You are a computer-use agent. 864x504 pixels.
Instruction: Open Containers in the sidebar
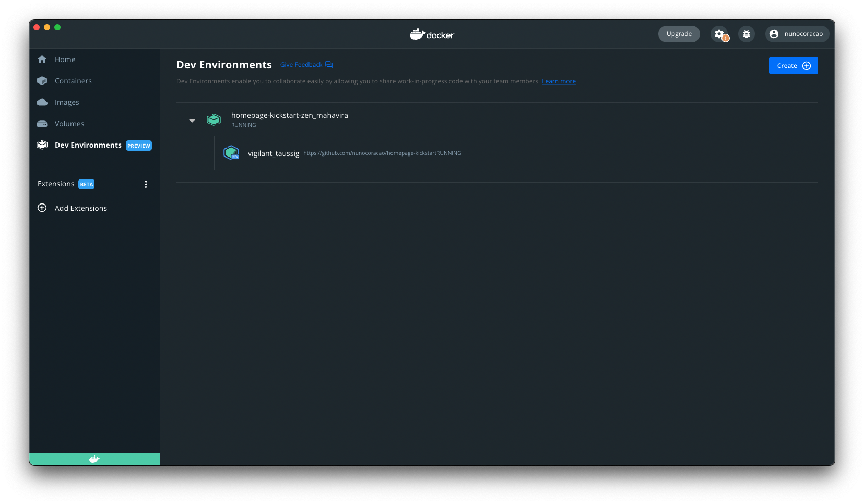pyautogui.click(x=73, y=81)
